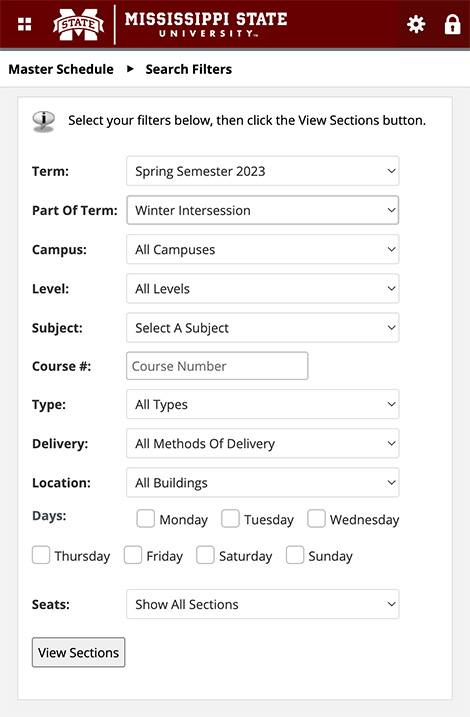Open the apps grid menu icon
Viewport: 470px width, 717px height.
[x=24, y=24]
